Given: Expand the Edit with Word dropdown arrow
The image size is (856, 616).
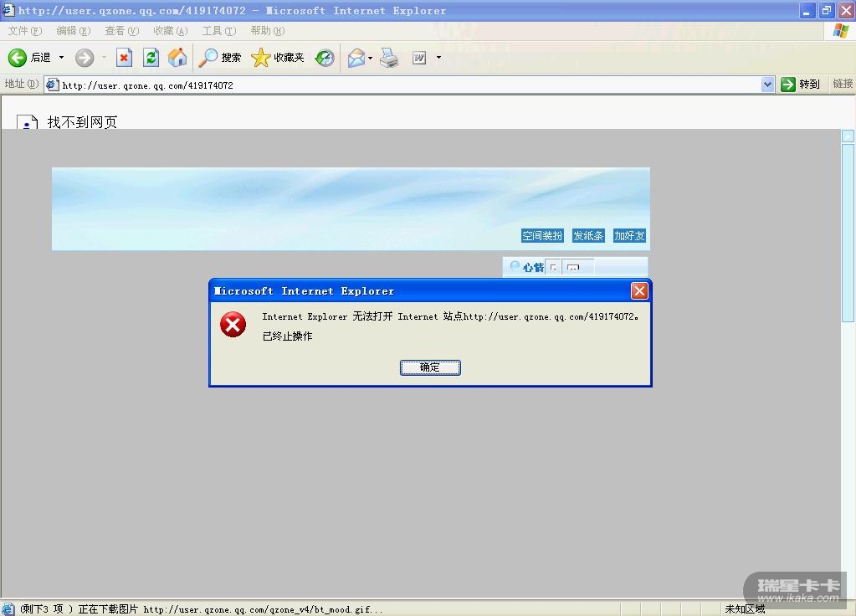Looking at the screenshot, I should coord(438,58).
